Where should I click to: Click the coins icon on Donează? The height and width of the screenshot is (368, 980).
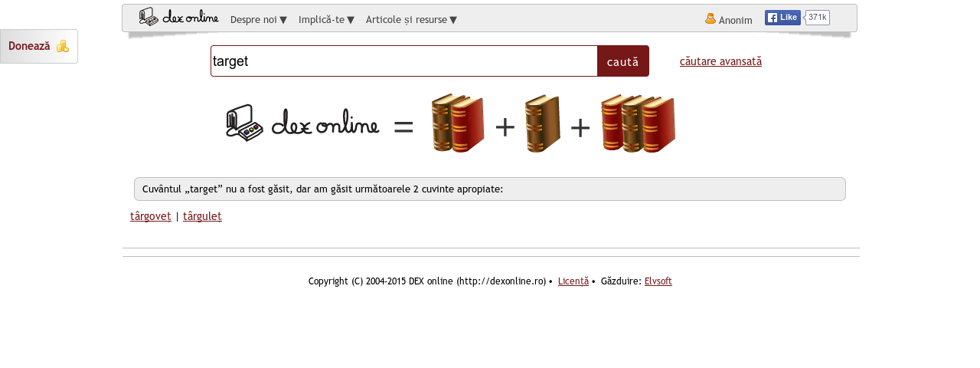click(63, 46)
